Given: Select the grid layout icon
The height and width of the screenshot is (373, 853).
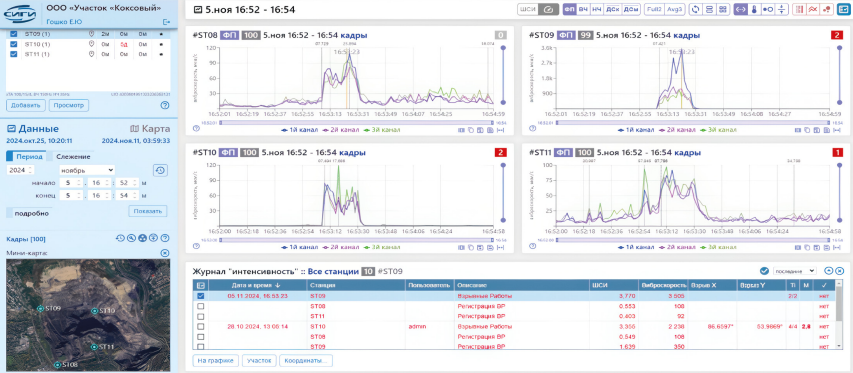Looking at the screenshot, I should (723, 9).
